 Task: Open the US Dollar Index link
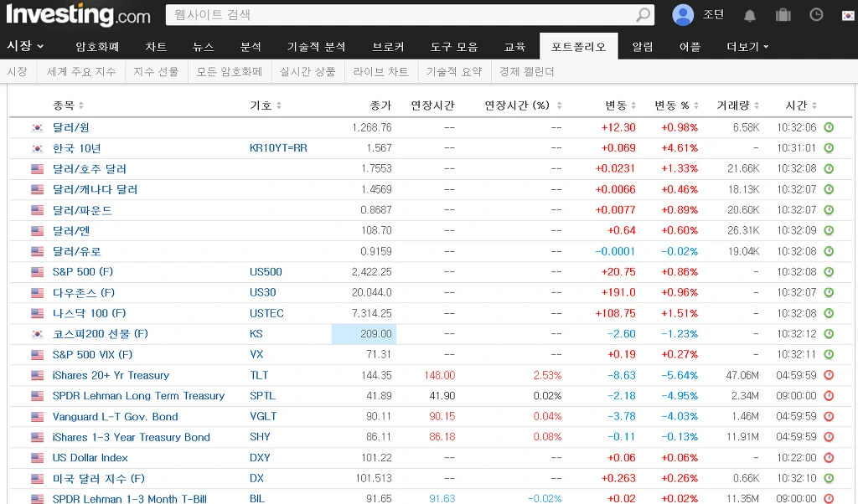tap(90, 458)
